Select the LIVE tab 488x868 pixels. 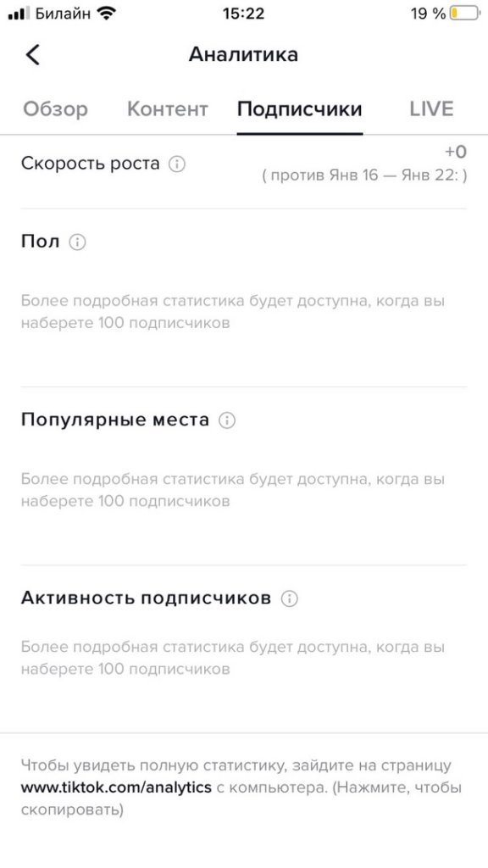point(431,108)
